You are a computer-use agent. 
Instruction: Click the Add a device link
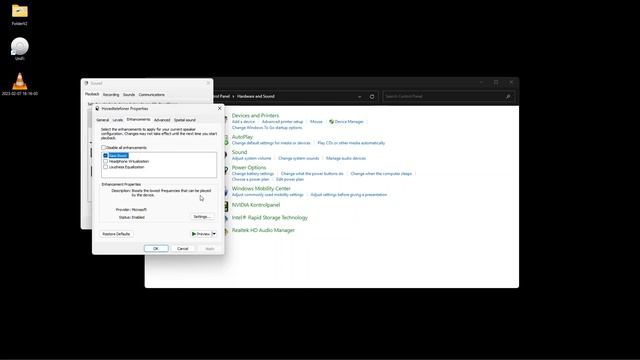243,122
